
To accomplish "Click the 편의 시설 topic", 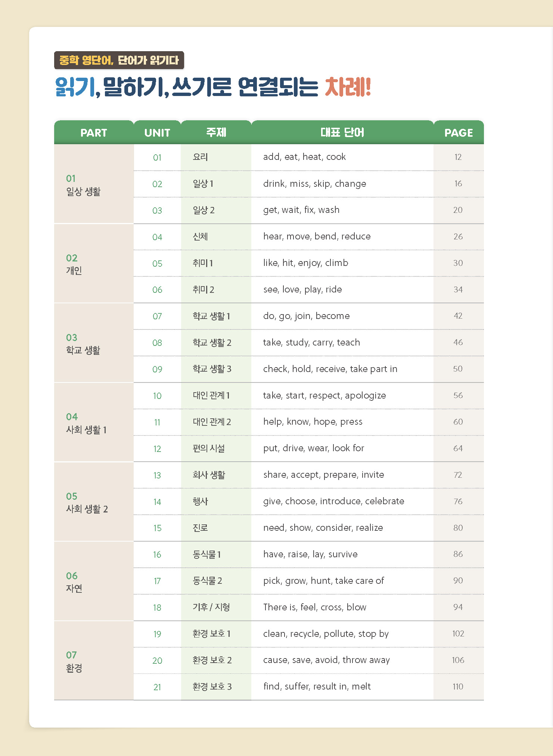I will [209, 448].
